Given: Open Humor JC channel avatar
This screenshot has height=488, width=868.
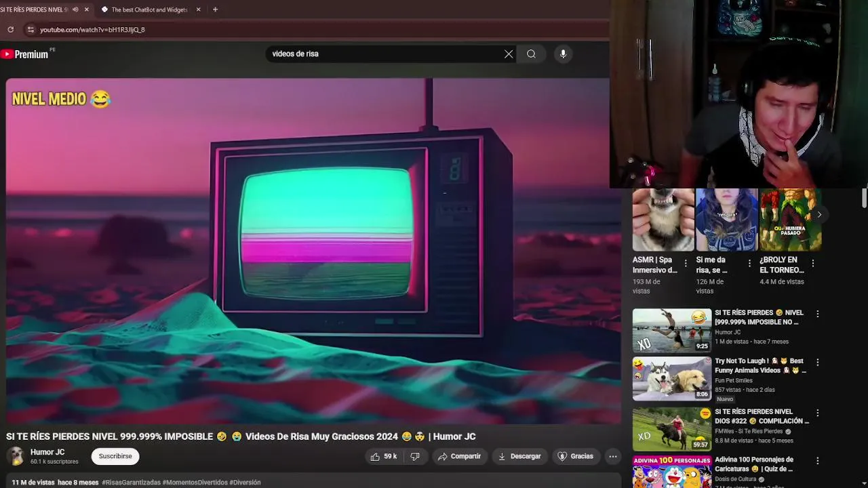Looking at the screenshot, I should coord(16,456).
